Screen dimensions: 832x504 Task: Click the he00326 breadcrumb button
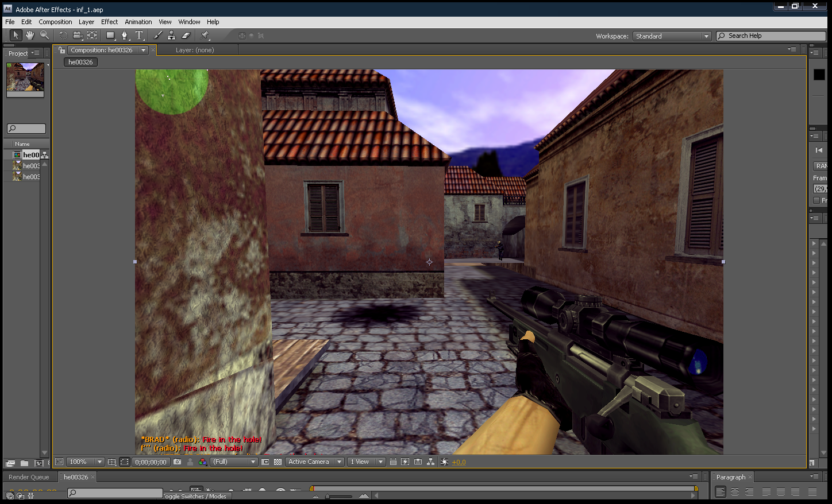pyautogui.click(x=80, y=62)
